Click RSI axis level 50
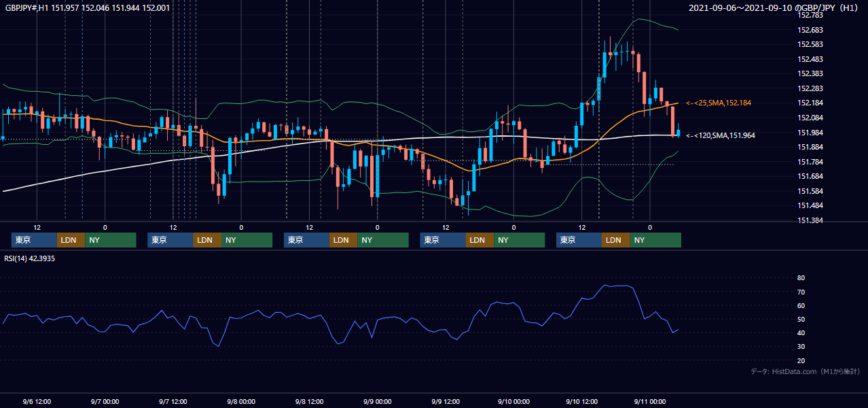Screen dimensions: 868x408 pos(801,319)
